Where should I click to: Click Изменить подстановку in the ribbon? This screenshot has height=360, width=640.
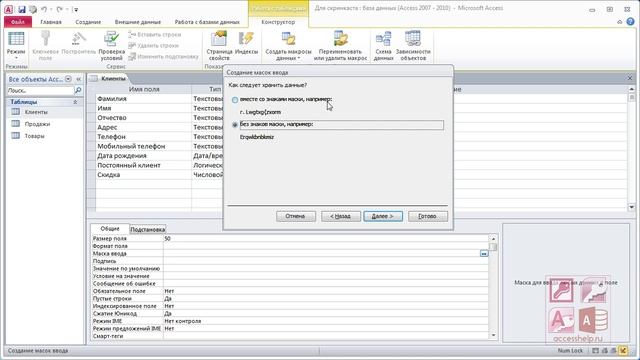163,57
